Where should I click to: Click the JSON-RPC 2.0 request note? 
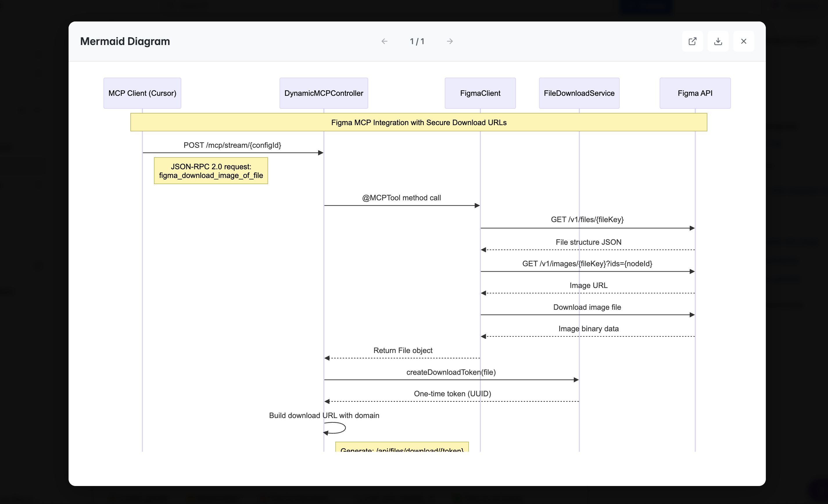[x=211, y=171]
